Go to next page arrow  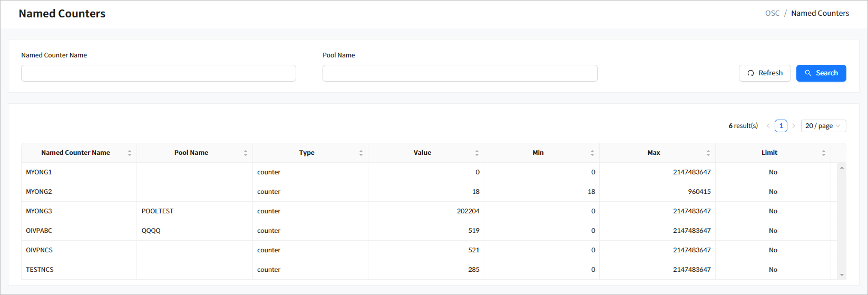794,126
